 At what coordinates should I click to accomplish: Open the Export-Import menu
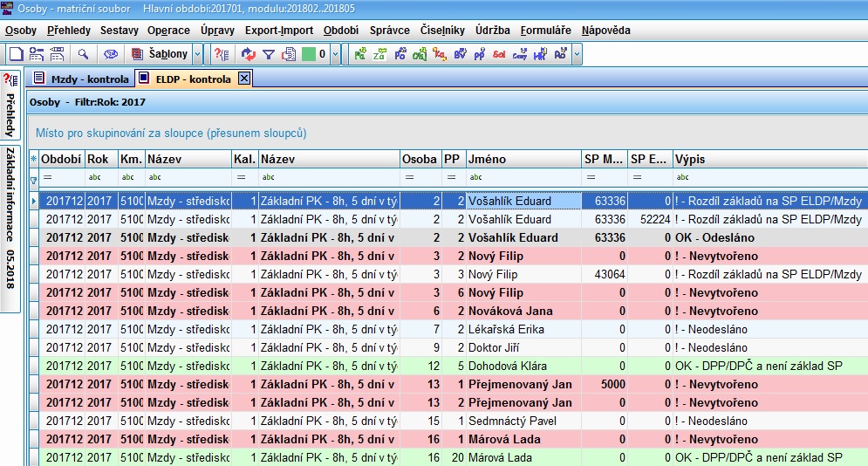[279, 31]
